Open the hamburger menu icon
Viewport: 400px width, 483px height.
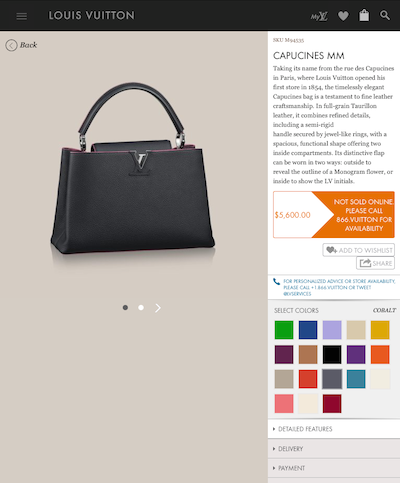pos(22,16)
